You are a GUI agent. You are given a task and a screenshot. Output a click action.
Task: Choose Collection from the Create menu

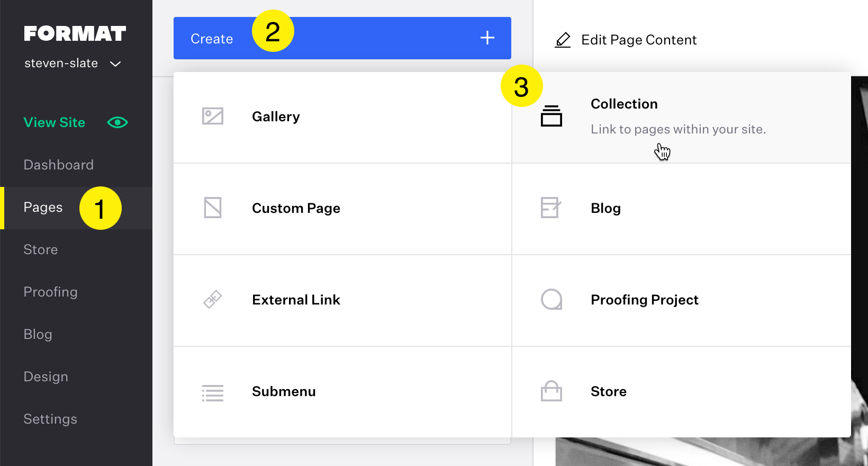pos(625,104)
